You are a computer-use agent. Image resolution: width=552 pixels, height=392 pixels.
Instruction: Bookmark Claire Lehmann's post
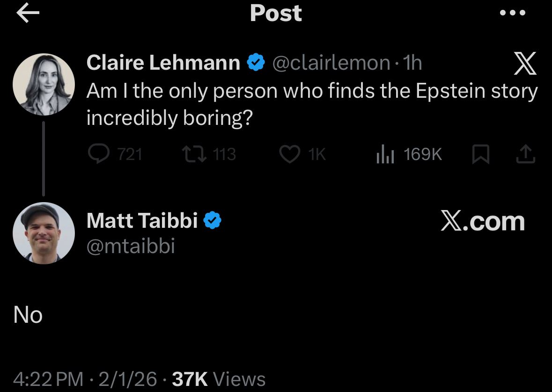coord(480,155)
